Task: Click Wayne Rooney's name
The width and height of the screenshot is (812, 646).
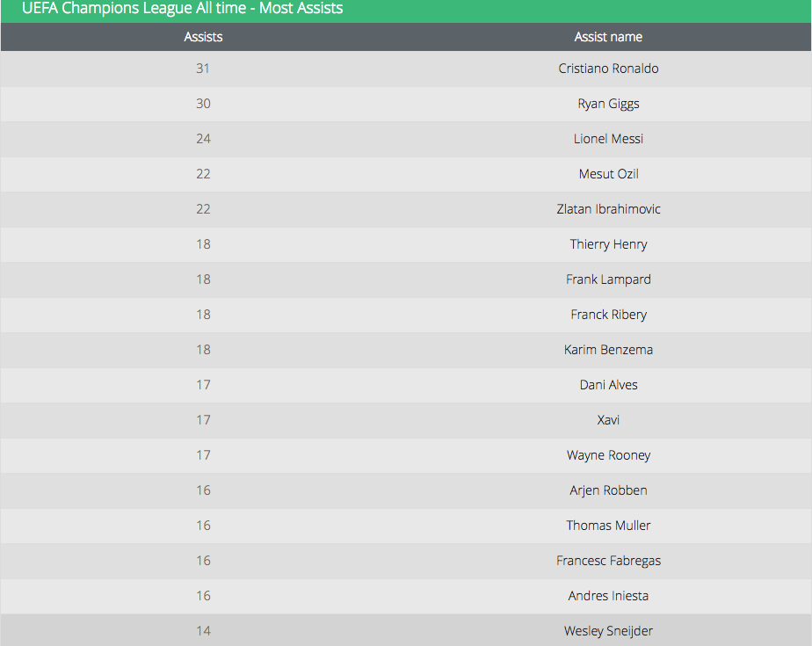Action: click(608, 455)
